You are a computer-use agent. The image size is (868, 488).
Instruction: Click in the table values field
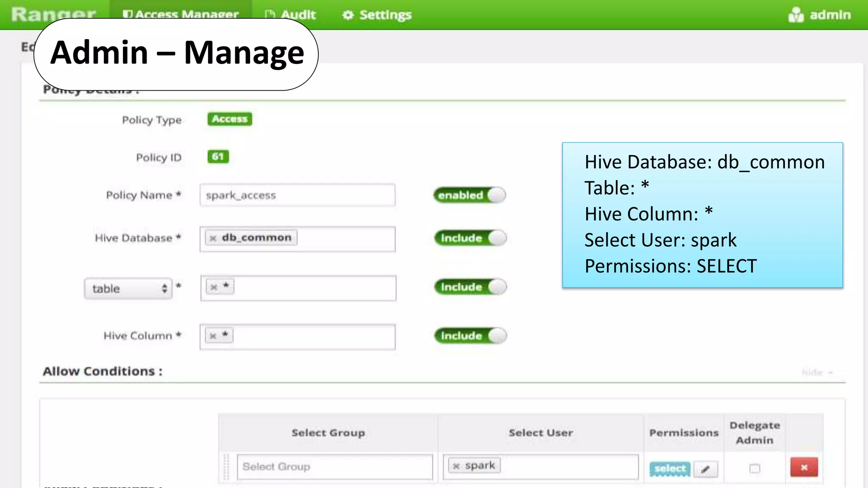298,288
